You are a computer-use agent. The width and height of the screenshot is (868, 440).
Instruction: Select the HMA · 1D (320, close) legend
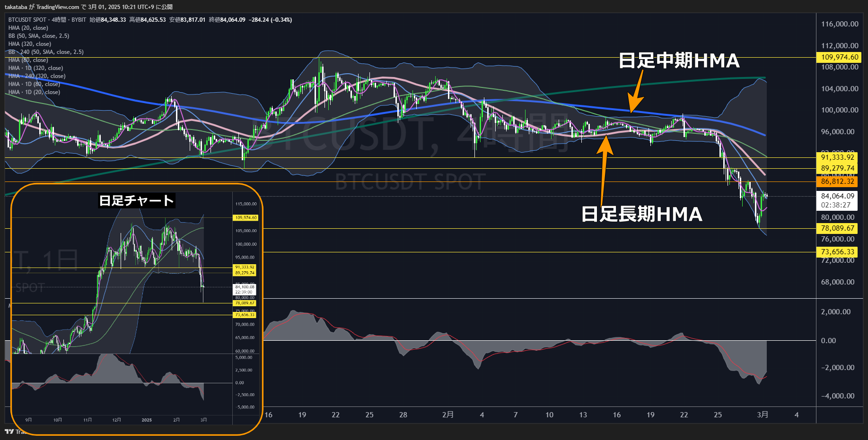coord(35,68)
